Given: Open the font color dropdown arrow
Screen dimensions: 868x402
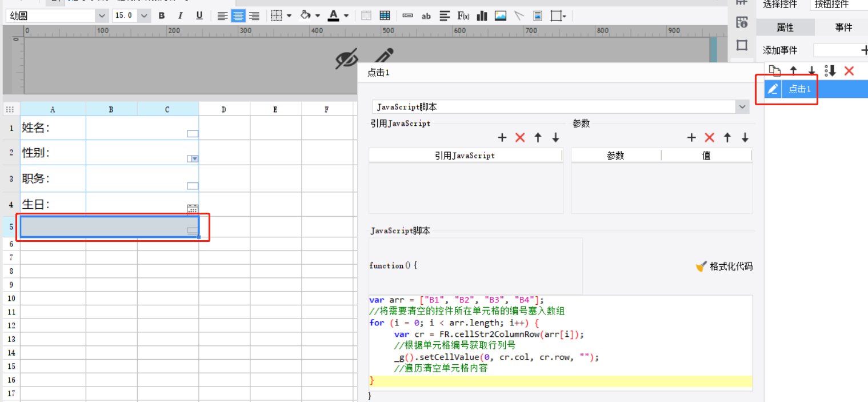Looking at the screenshot, I should (346, 16).
